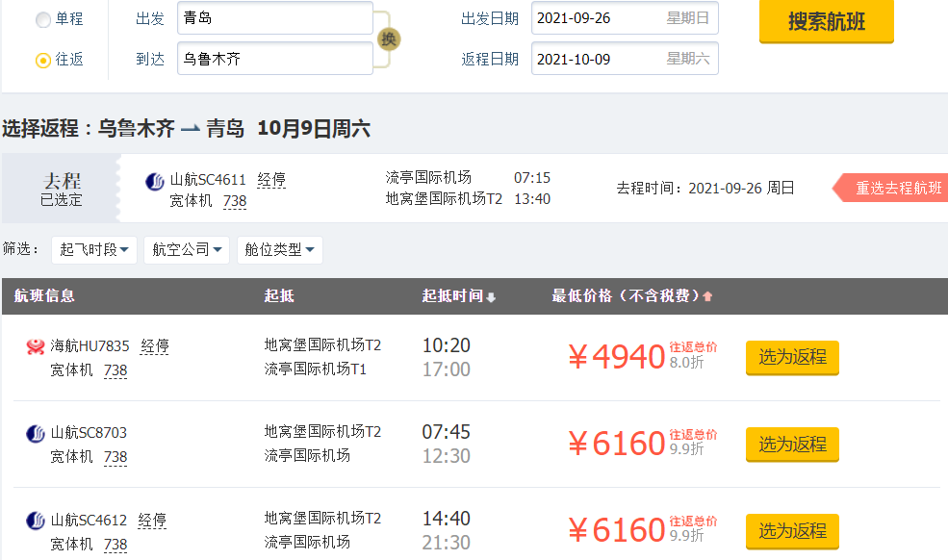Open the 返程日期 field 2021-10-09
The width and height of the screenshot is (948, 560).
point(625,59)
